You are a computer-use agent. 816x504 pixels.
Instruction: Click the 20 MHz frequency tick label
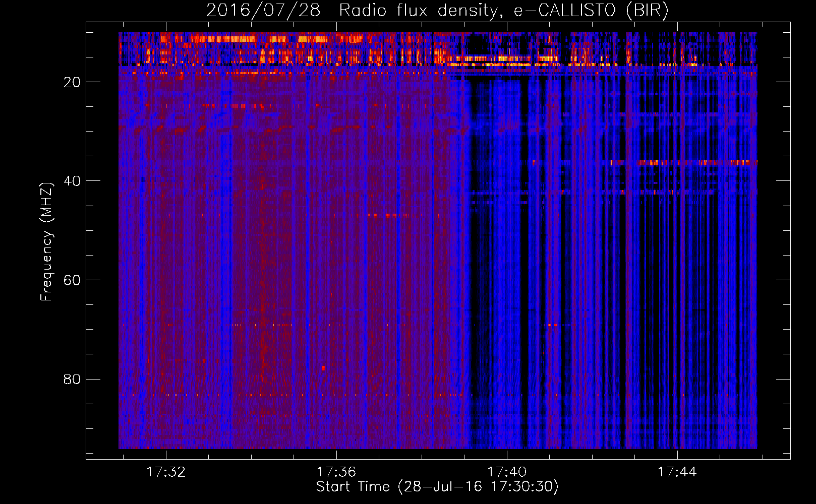coord(72,82)
